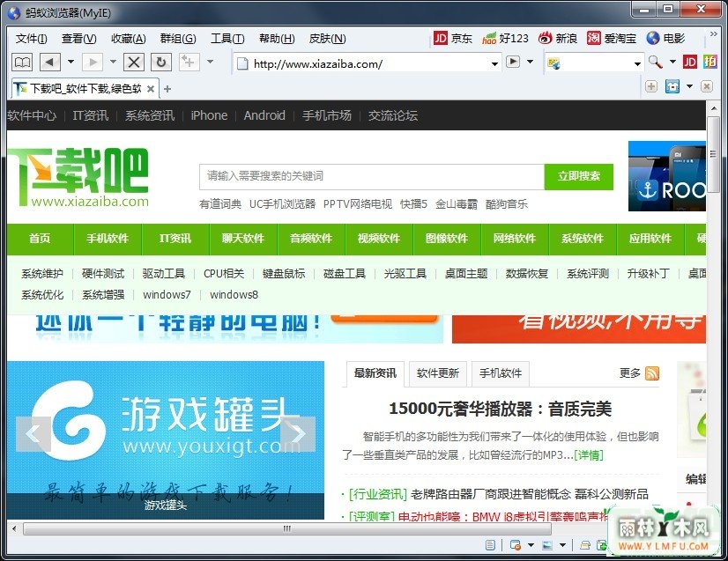This screenshot has height=561, width=728.
Task: Show previous slide in the banner carousel
Action: click(33, 434)
